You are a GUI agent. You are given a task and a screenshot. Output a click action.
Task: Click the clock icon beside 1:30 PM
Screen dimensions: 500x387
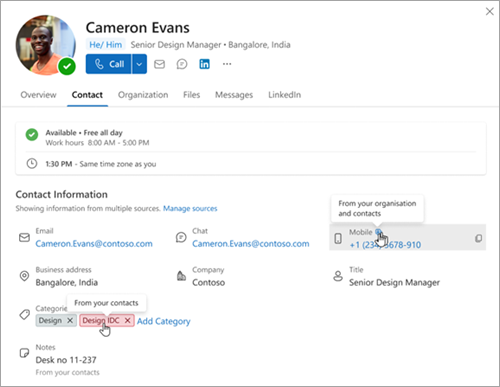[x=32, y=164]
